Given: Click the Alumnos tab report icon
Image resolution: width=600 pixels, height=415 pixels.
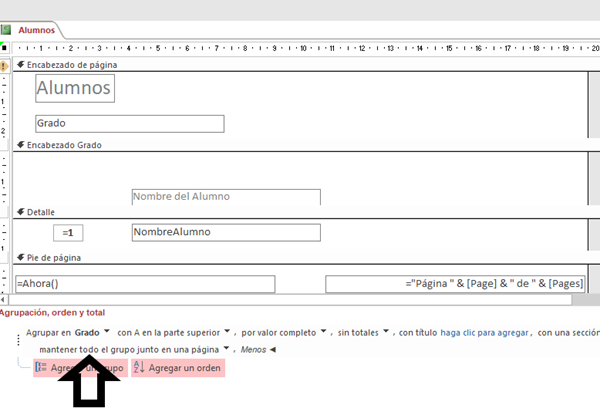Looking at the screenshot, I should [x=5, y=30].
